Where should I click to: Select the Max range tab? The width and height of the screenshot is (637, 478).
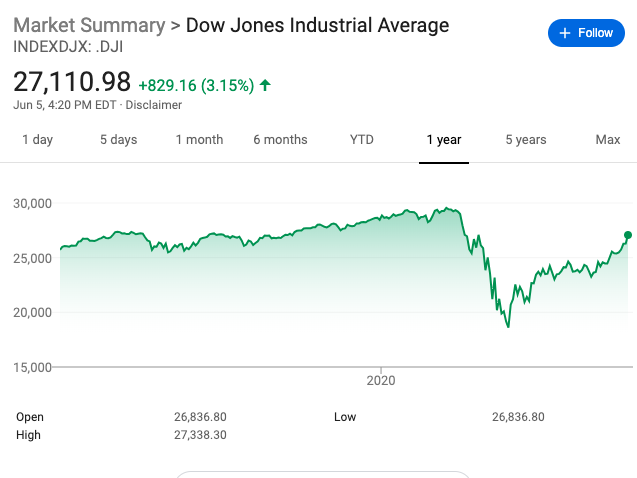click(x=608, y=140)
